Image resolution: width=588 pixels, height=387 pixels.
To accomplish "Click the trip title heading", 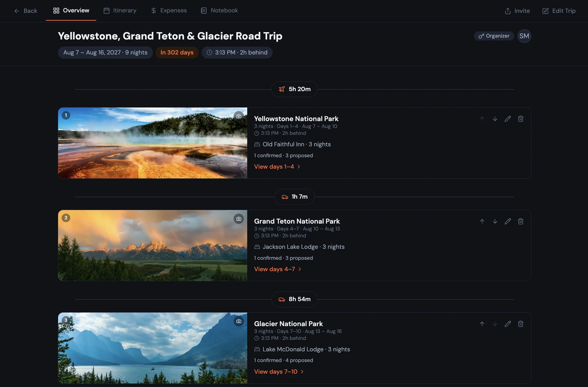I will coord(170,36).
